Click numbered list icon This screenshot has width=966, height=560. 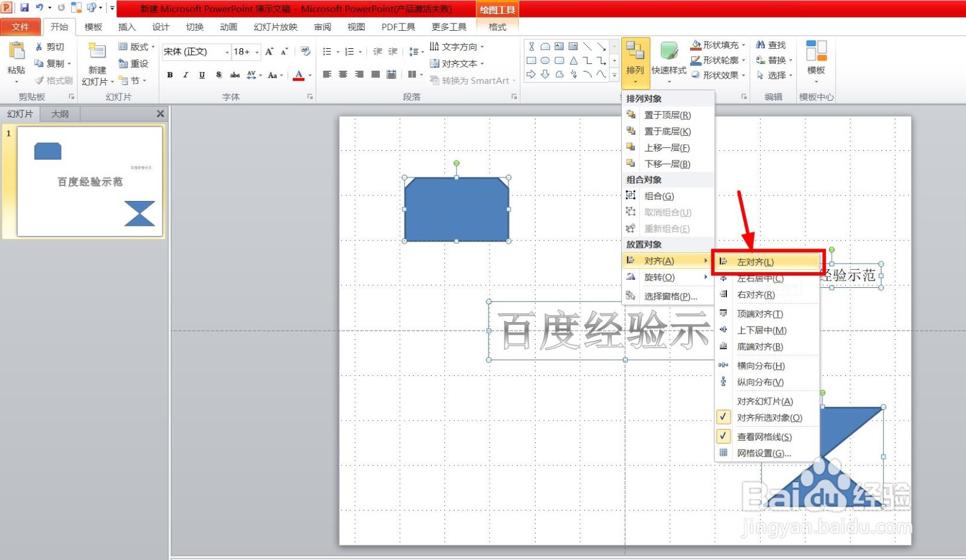pos(350,52)
